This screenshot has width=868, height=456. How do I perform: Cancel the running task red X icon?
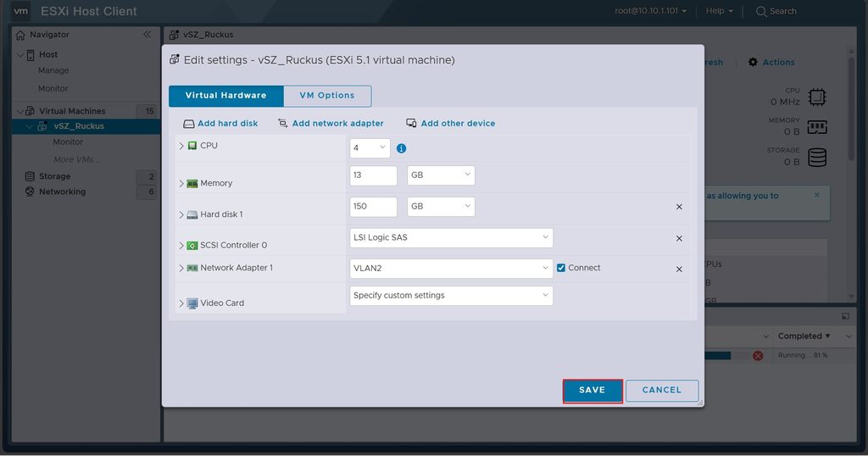(758, 356)
